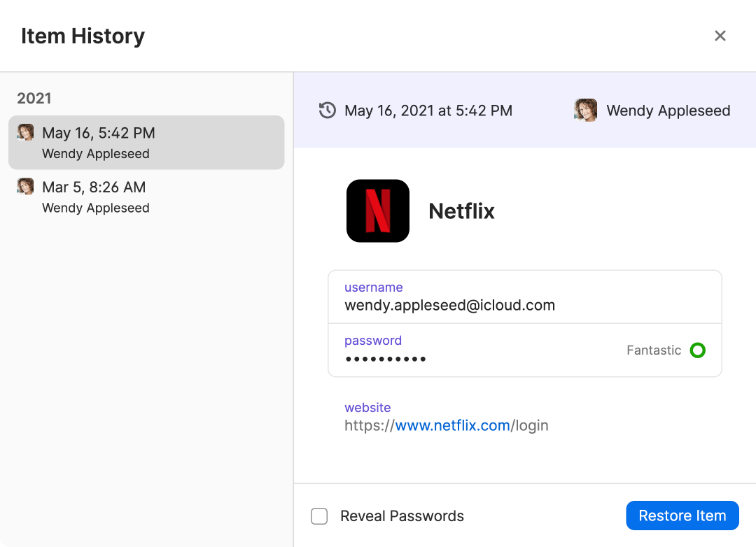Select the hidden password field
Image resolution: width=756 pixels, height=547 pixels.
click(x=524, y=350)
